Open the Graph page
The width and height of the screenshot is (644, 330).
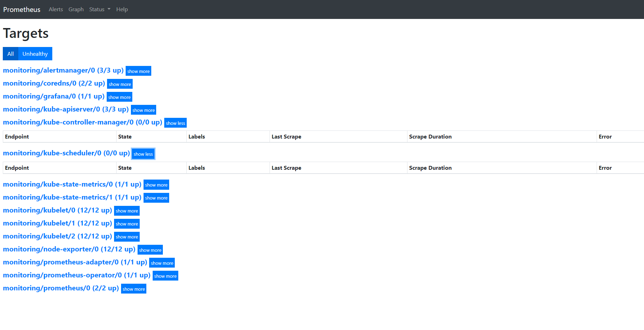(x=76, y=9)
